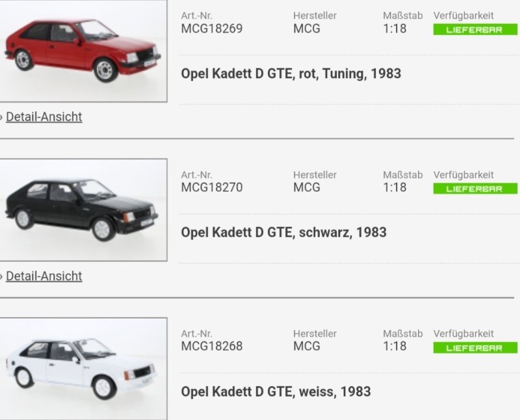The image size is (520, 420).
Task: Click scale 1:18 of the white Kadett
Action: (x=395, y=346)
